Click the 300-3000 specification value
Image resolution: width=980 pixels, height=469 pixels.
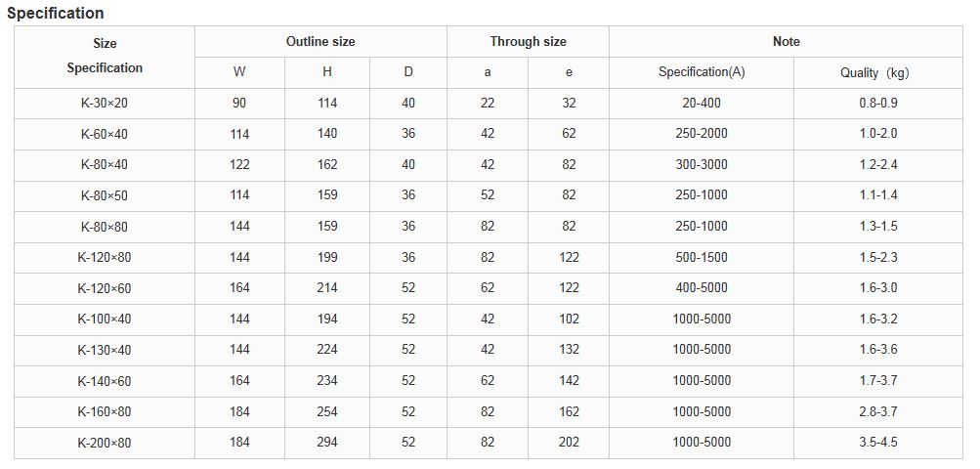pyautogui.click(x=702, y=165)
